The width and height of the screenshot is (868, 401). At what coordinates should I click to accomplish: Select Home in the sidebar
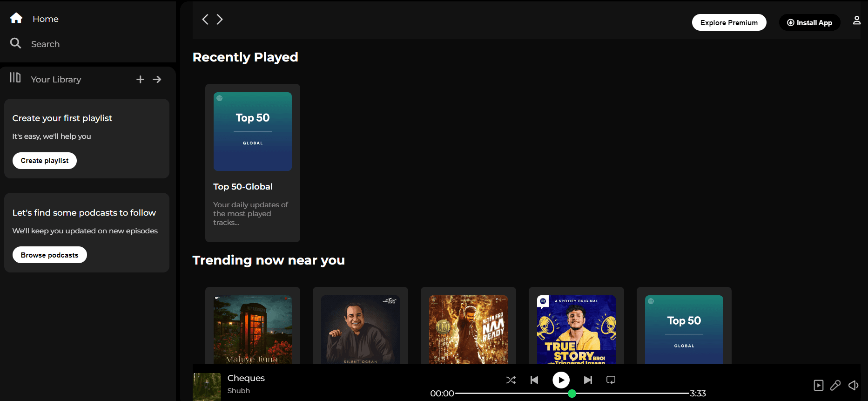[x=46, y=19]
